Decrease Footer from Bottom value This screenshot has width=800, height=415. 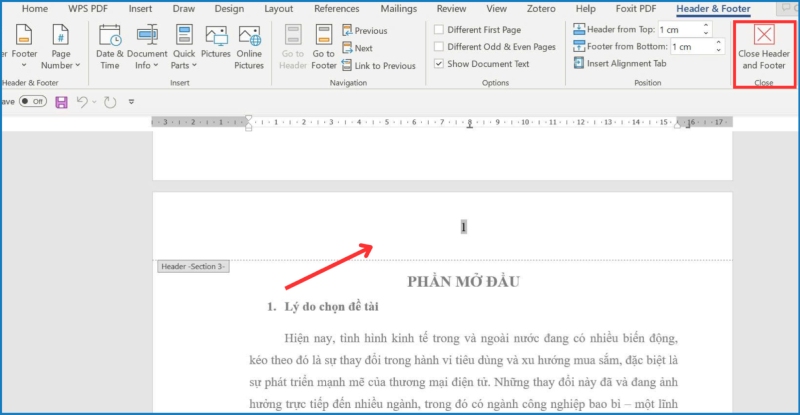[x=718, y=50]
